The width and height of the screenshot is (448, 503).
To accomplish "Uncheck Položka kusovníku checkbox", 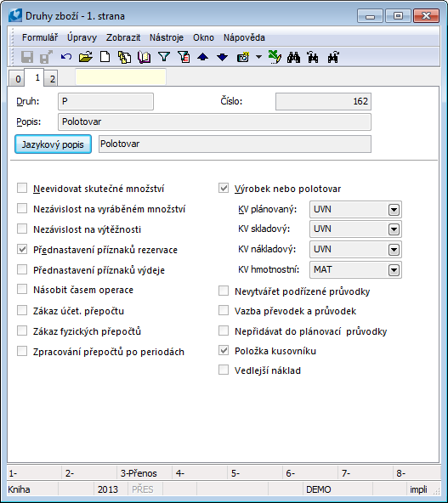I will click(x=224, y=350).
